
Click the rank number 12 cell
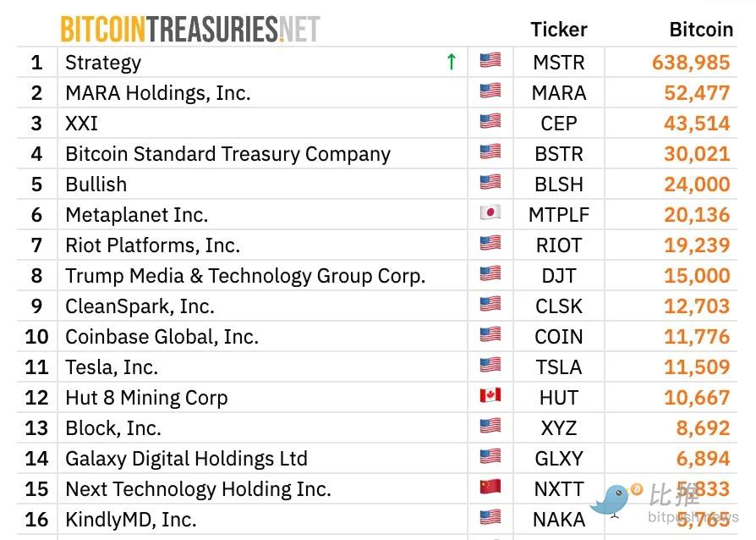36,398
